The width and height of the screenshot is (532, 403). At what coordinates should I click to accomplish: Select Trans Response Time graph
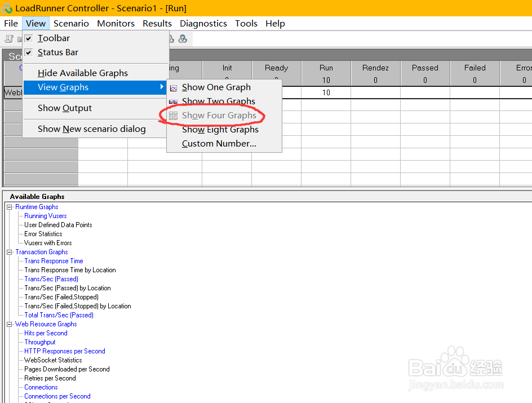coord(54,261)
